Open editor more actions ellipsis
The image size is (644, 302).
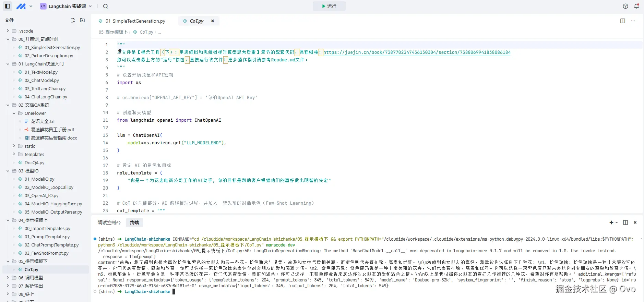click(633, 21)
